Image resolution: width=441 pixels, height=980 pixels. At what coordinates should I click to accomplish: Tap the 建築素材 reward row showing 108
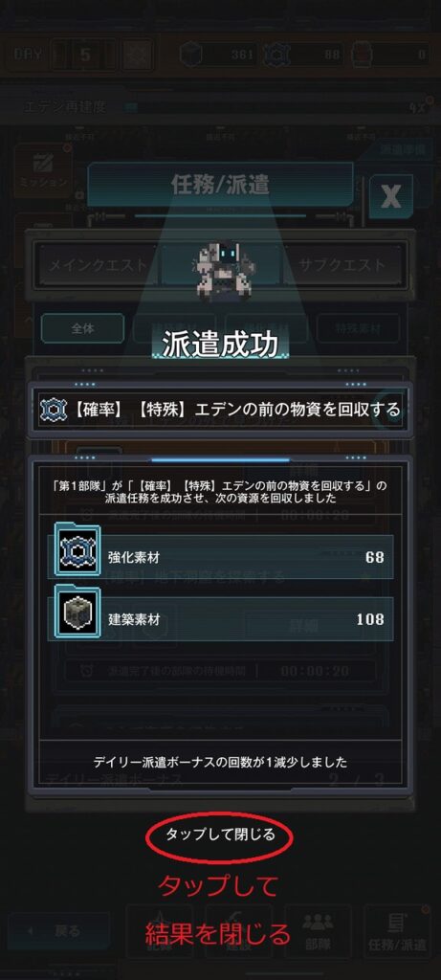point(220,619)
